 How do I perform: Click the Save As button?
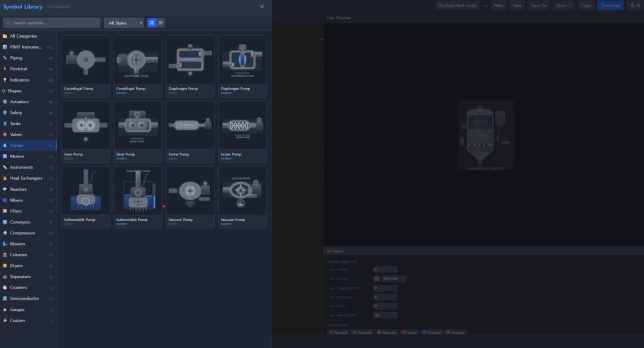(538, 5)
